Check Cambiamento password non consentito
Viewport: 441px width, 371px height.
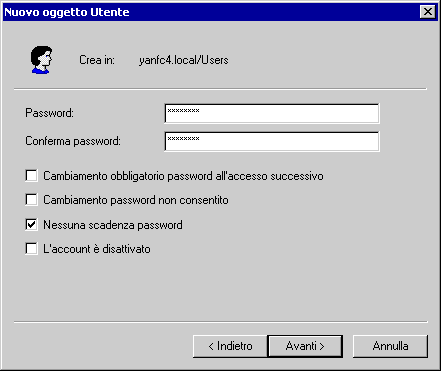point(31,200)
